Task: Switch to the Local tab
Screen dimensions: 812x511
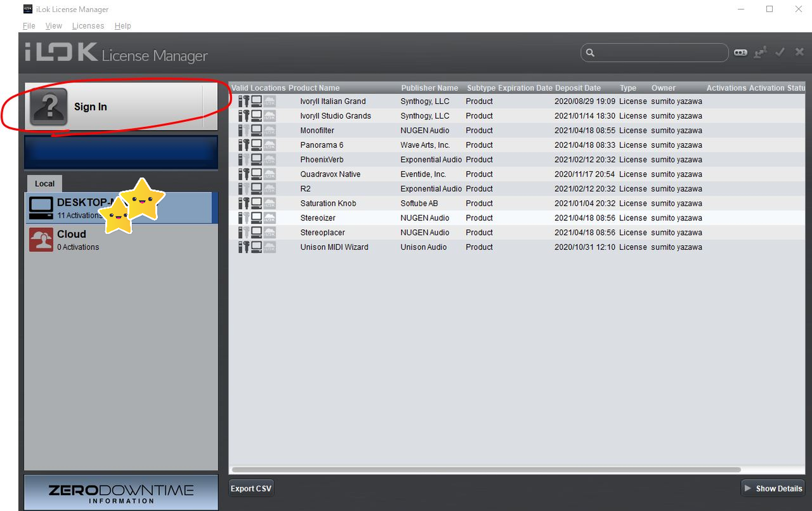Action: click(44, 183)
